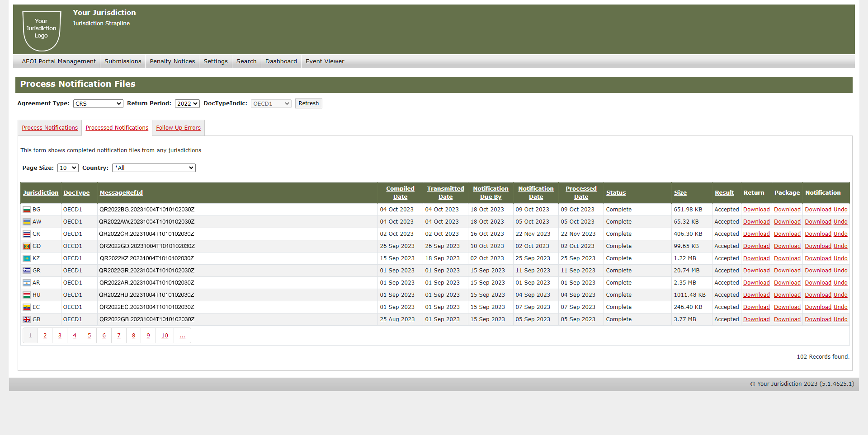Screen dimensions: 868x435
Task: Open the DocTypeIndic OECD1 dropdown
Action: [x=271, y=103]
